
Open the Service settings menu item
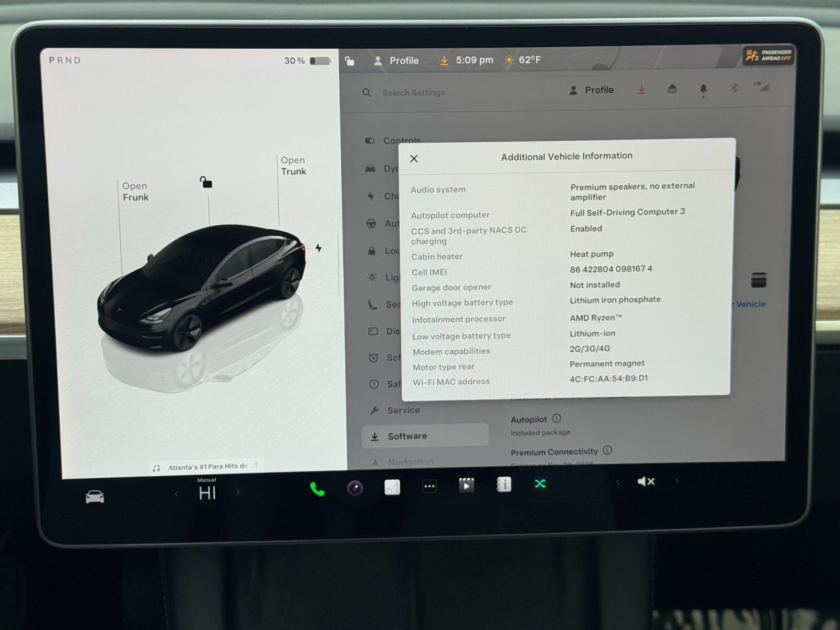click(x=403, y=410)
